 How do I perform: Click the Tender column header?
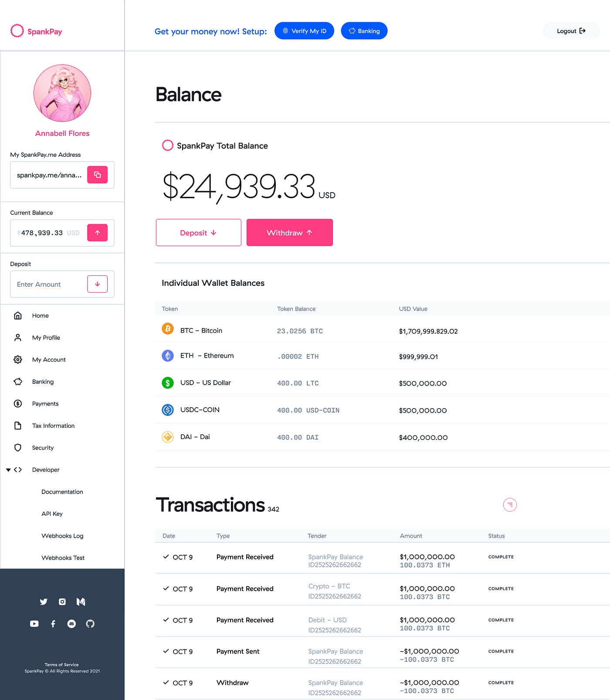(x=317, y=536)
